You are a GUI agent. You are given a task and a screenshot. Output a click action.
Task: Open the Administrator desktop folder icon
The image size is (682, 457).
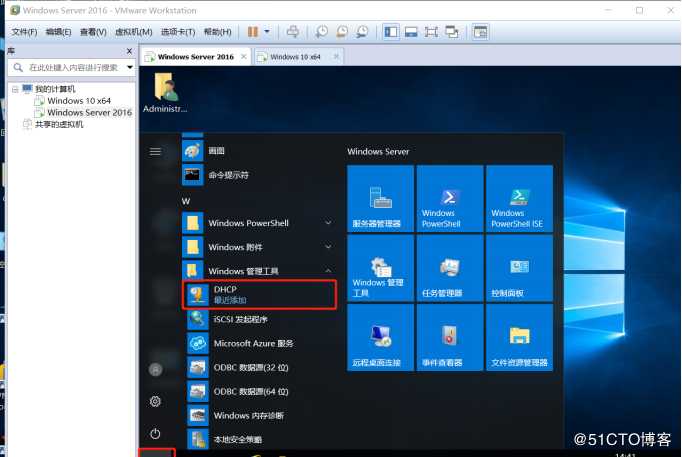coord(165,93)
